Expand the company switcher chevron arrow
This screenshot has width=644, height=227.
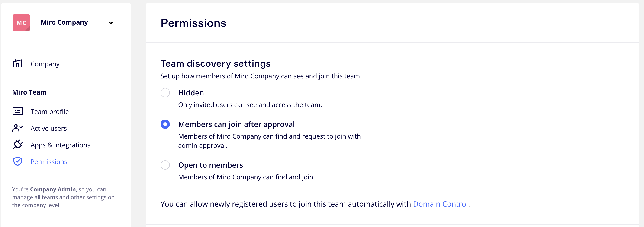111,23
